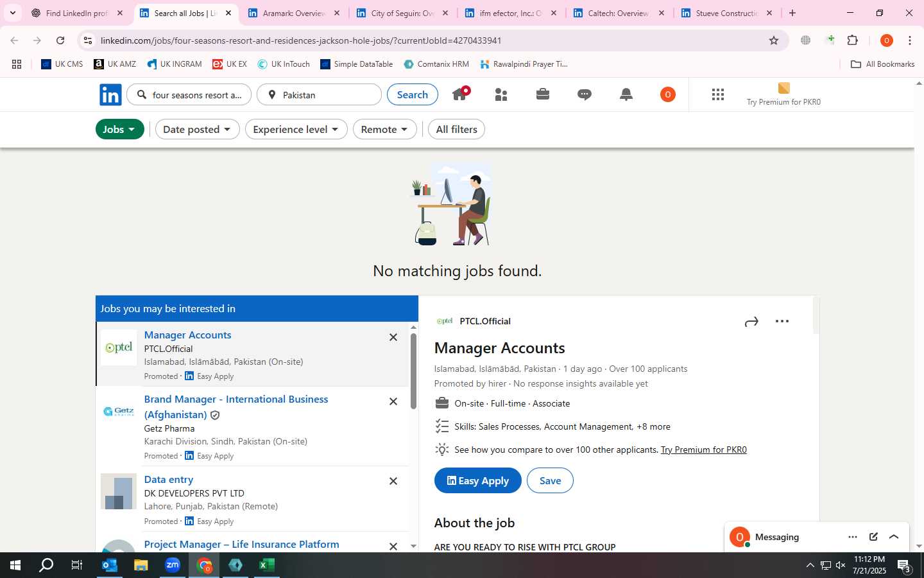Image resolution: width=924 pixels, height=578 pixels.
Task: Open Outlook from the taskbar
Action: pyautogui.click(x=110, y=565)
